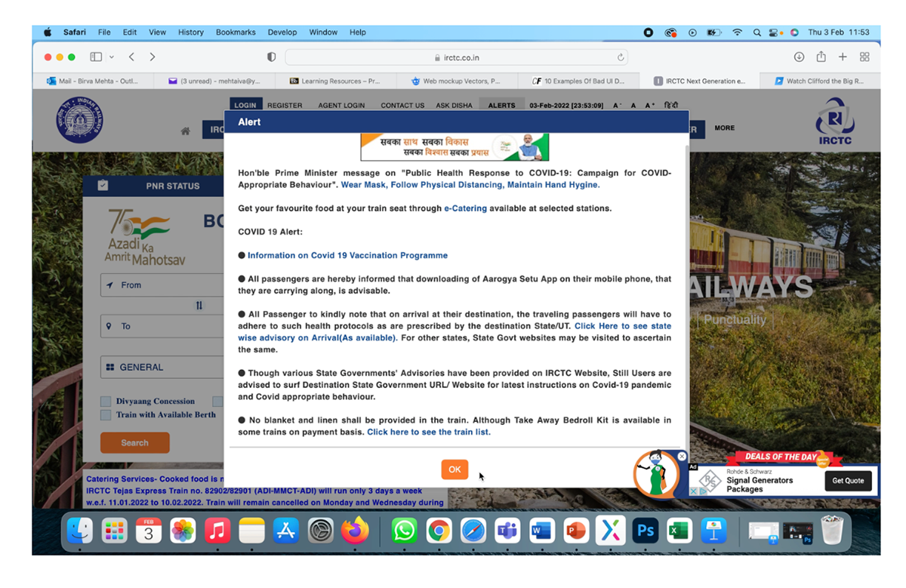Open the Ask Disha chatbot avatar
Image resolution: width=906 pixels, height=588 pixels.
click(x=657, y=475)
